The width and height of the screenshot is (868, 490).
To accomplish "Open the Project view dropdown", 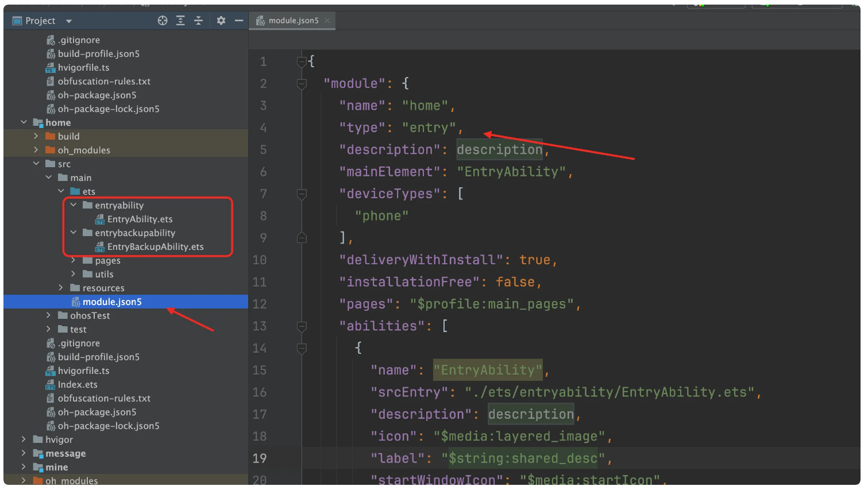I will coord(69,21).
